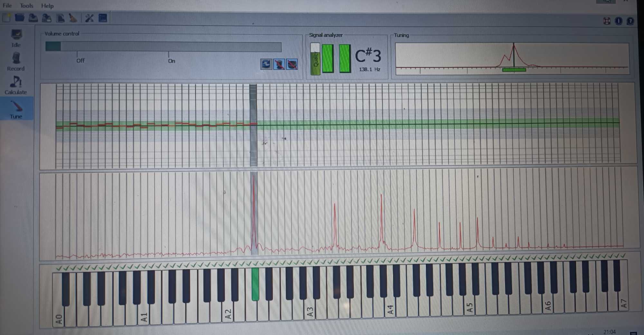Viewport: 644px width, 335px height.
Task: Toggle microphone mute button
Action: pos(279,64)
